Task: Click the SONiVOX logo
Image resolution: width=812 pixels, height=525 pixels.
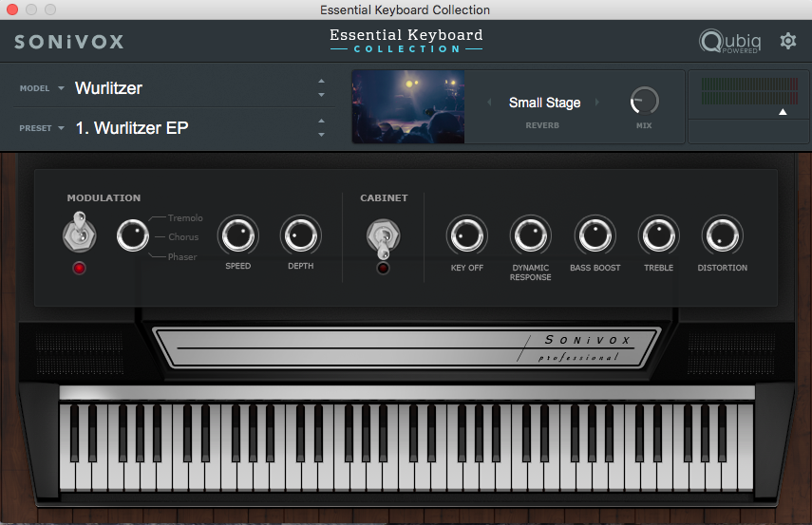Action: point(68,42)
